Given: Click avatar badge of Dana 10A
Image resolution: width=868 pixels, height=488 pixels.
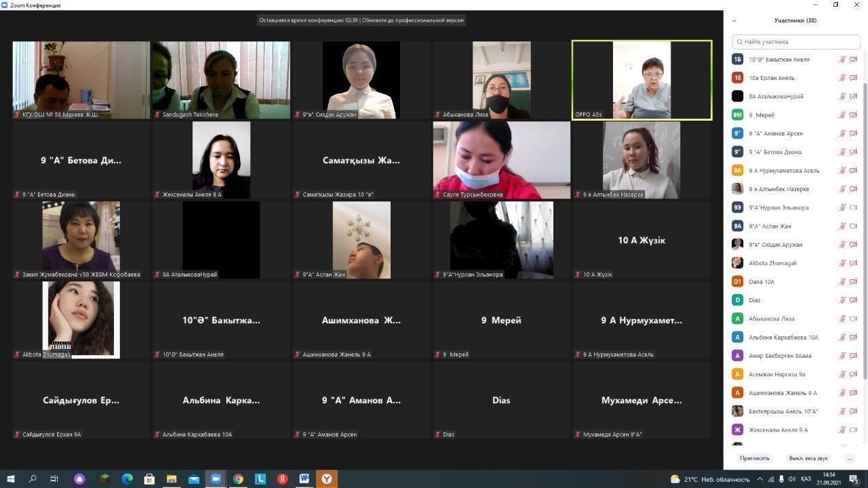Looking at the screenshot, I should 737,281.
